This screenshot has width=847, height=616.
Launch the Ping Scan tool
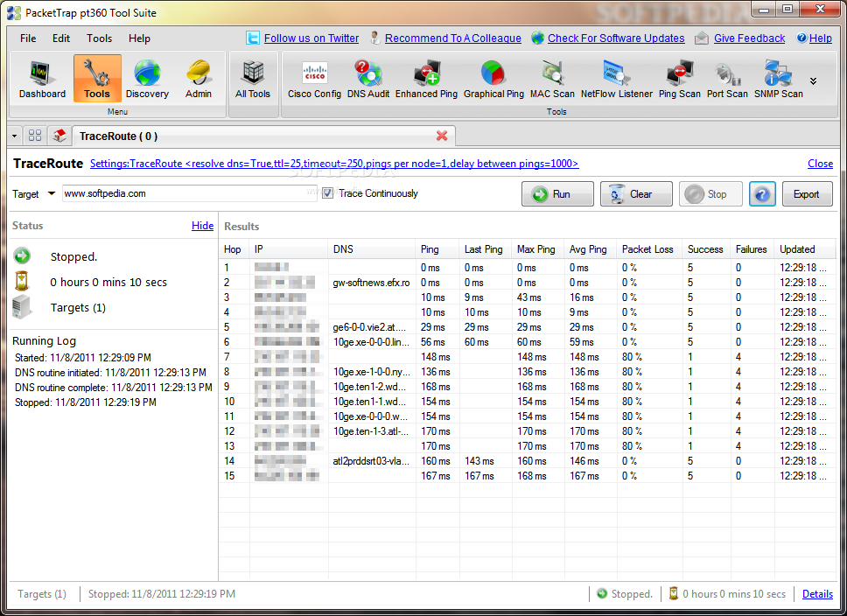click(x=680, y=80)
